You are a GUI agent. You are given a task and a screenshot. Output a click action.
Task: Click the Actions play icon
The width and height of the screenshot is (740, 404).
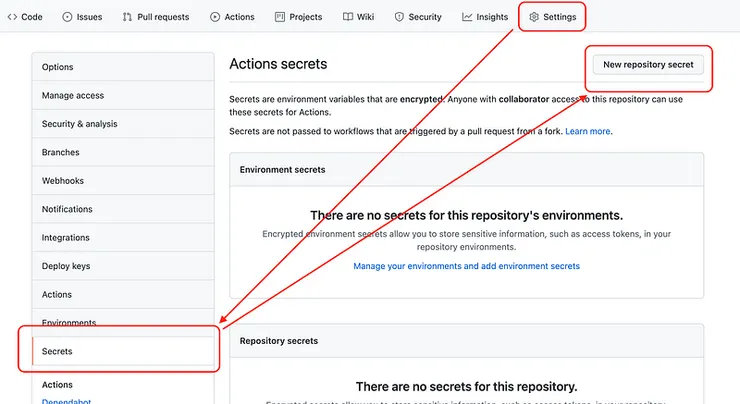215,17
